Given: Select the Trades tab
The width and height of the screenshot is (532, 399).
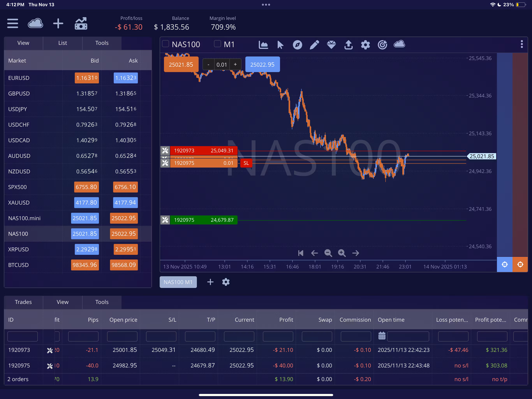Looking at the screenshot, I should pyautogui.click(x=23, y=302).
